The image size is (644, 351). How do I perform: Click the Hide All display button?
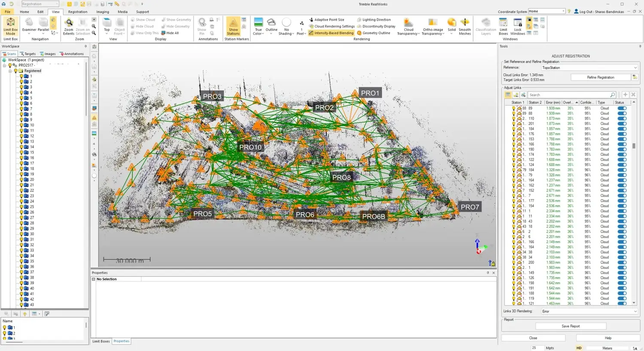170,33
